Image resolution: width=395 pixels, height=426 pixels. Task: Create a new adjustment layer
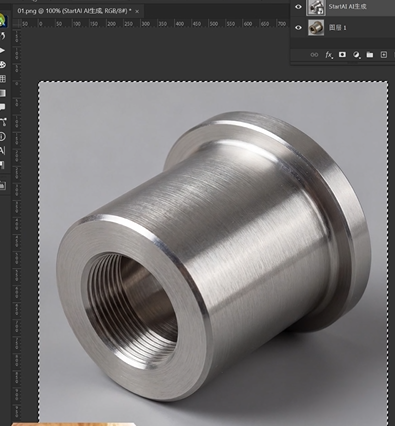[356, 55]
